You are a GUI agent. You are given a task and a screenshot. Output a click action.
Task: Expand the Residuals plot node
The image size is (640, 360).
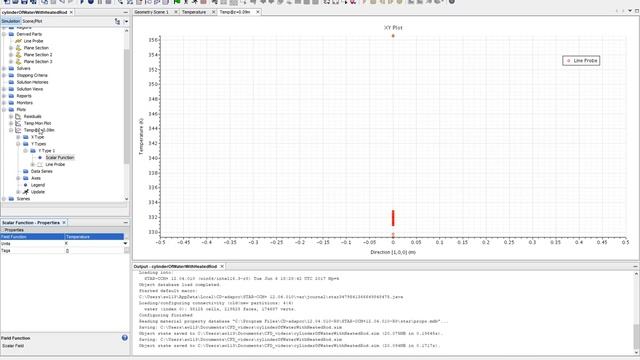click(11, 116)
